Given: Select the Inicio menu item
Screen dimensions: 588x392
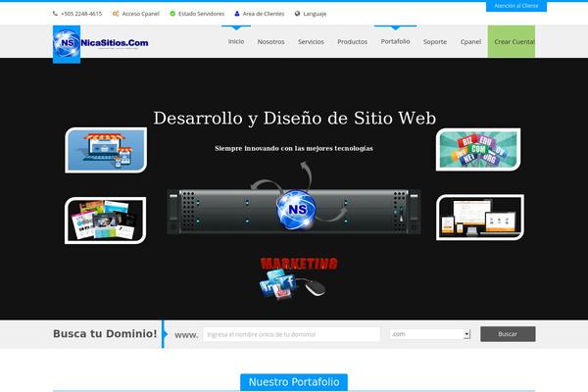Looking at the screenshot, I should click(236, 41).
